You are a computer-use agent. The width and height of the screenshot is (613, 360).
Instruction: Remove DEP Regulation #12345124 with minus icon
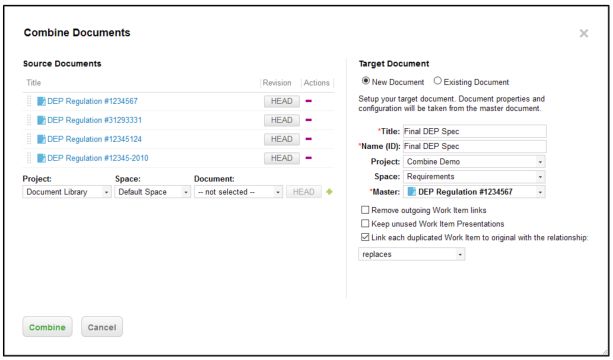tap(308, 139)
